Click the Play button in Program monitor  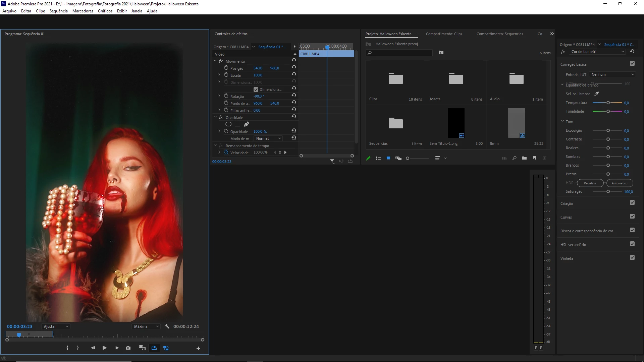pyautogui.click(x=104, y=348)
